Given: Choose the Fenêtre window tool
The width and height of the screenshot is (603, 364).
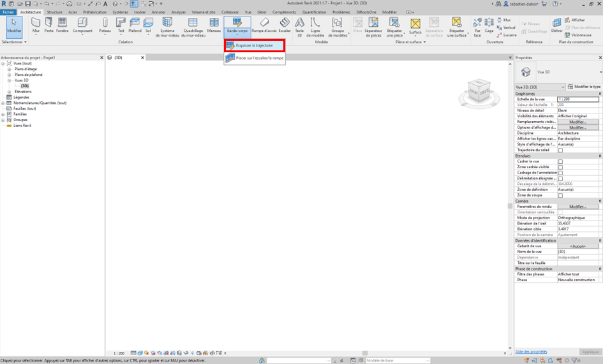Looking at the screenshot, I should pos(62,25).
